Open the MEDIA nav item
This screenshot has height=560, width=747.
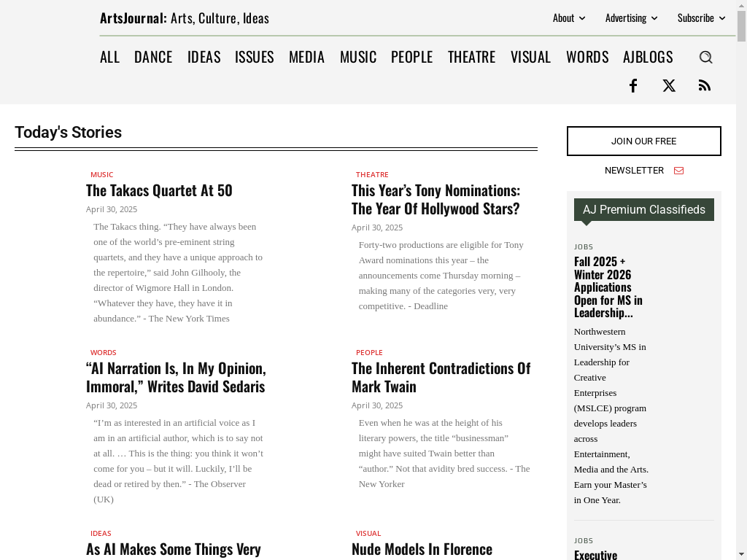(x=307, y=57)
